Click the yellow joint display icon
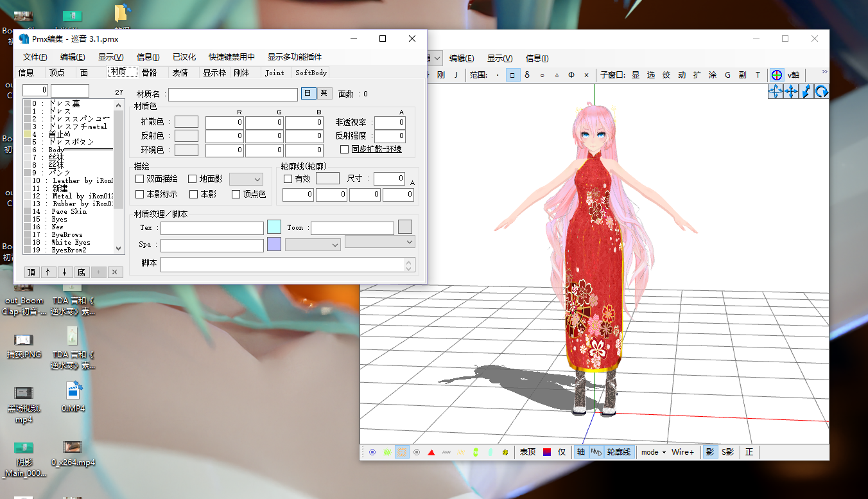 [505, 452]
